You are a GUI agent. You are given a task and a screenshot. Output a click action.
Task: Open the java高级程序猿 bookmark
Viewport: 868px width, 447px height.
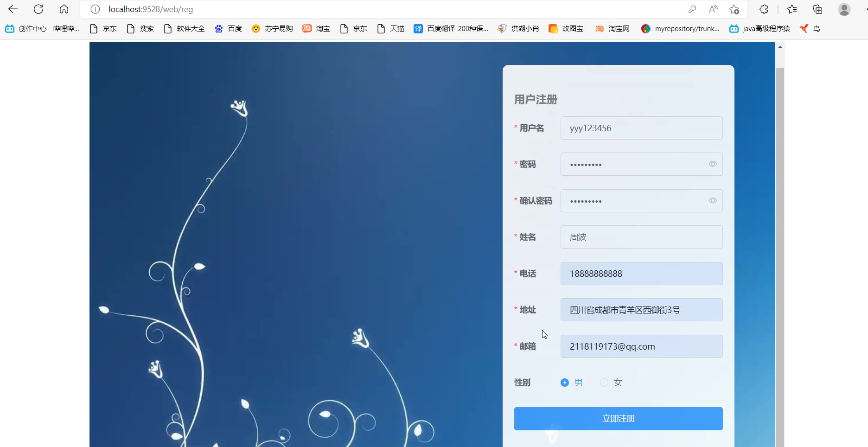tap(759, 29)
